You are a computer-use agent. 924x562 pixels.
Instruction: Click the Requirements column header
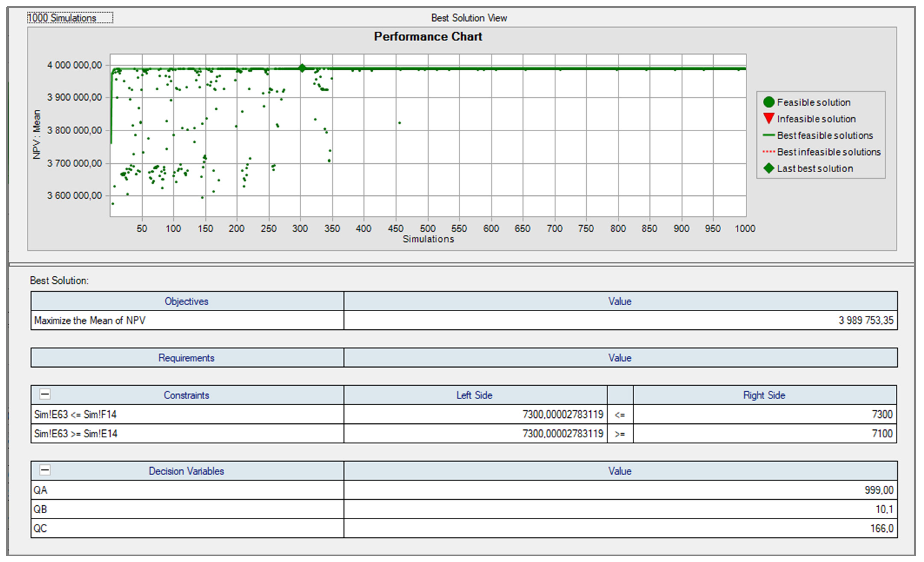[x=186, y=358]
